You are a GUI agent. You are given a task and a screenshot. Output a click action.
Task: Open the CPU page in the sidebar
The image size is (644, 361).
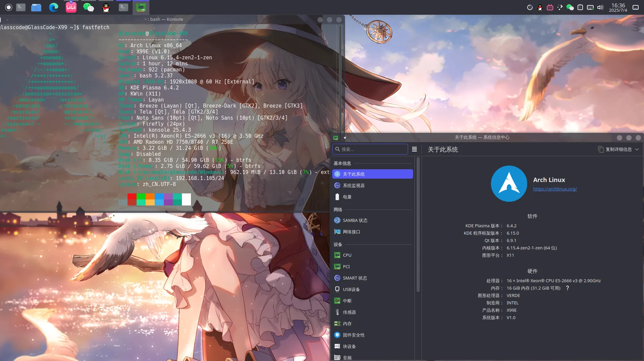(x=373, y=255)
